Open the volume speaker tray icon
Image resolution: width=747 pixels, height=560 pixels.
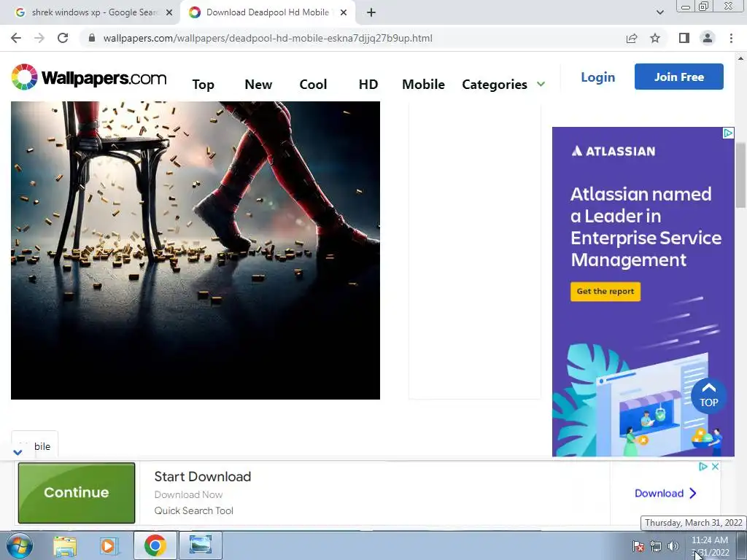click(673, 546)
